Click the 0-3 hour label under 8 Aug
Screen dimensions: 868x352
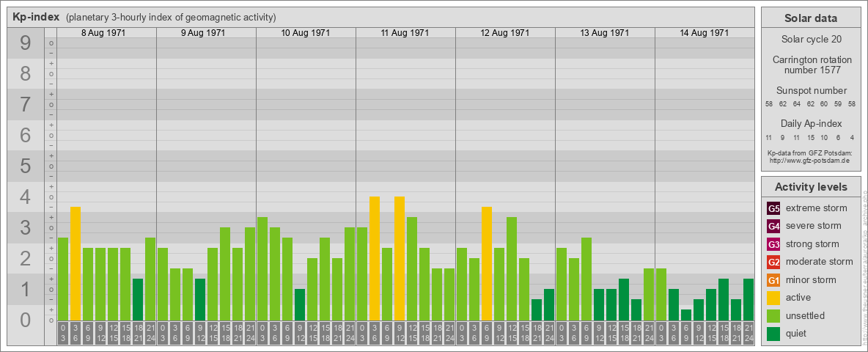[x=63, y=333]
